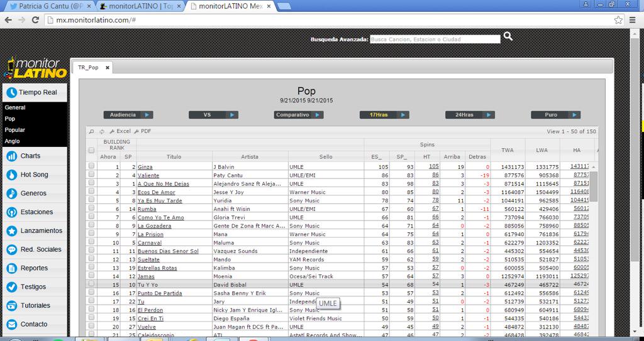Viewport: 644px width, 341px height.
Task: Click the browser address bar
Action: [x=328, y=19]
